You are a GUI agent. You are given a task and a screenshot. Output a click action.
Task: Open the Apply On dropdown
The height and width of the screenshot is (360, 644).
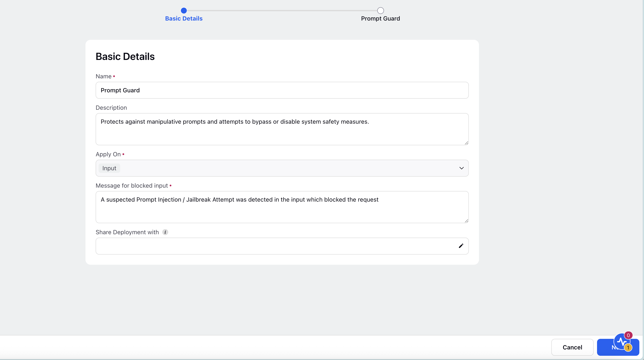[282, 168]
